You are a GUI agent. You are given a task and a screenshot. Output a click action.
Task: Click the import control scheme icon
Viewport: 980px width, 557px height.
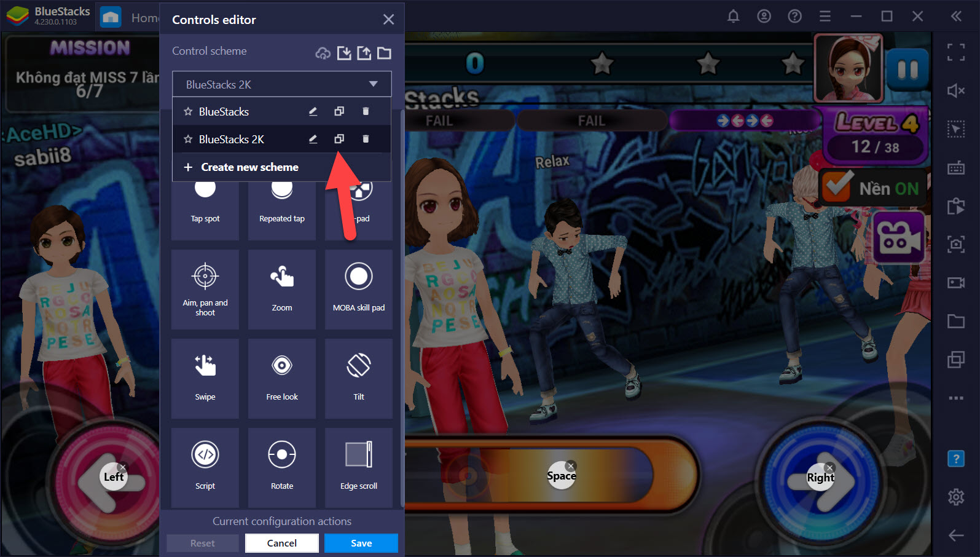pos(344,53)
